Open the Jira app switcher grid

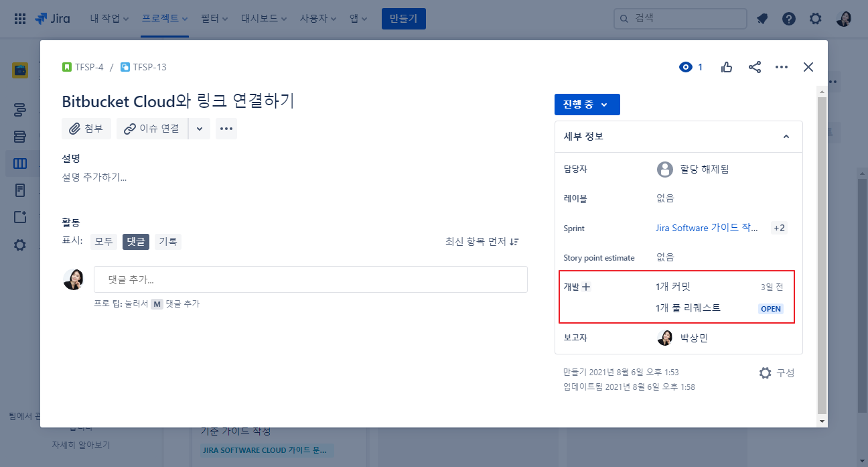pyautogui.click(x=20, y=19)
